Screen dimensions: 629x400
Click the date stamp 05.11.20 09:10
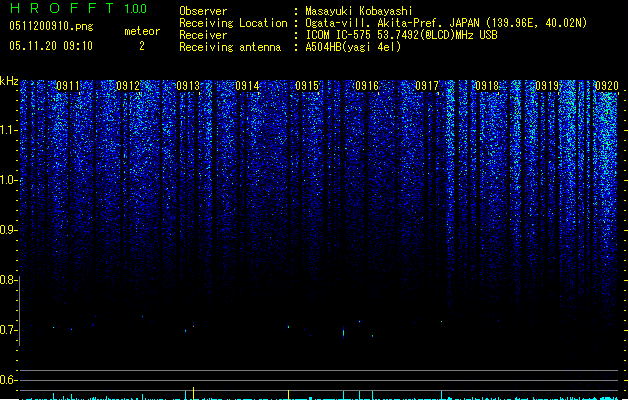(51, 46)
